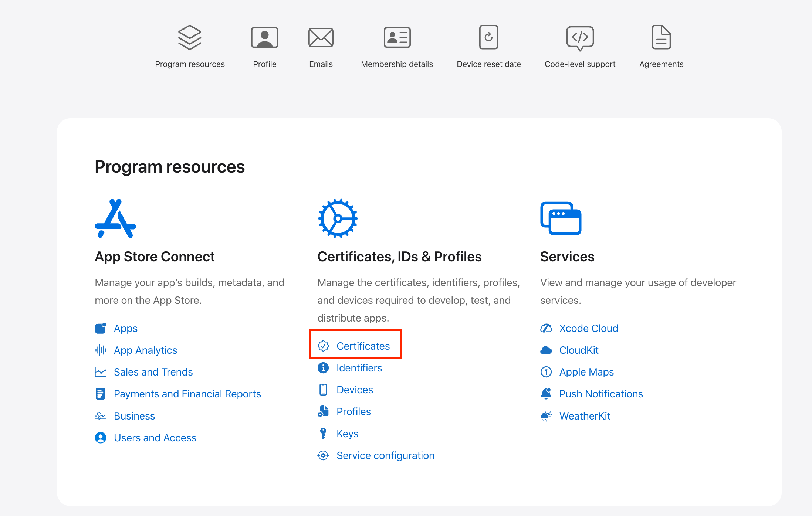This screenshot has height=516, width=812.
Task: Click the Agreements document icon
Action: pyautogui.click(x=661, y=37)
